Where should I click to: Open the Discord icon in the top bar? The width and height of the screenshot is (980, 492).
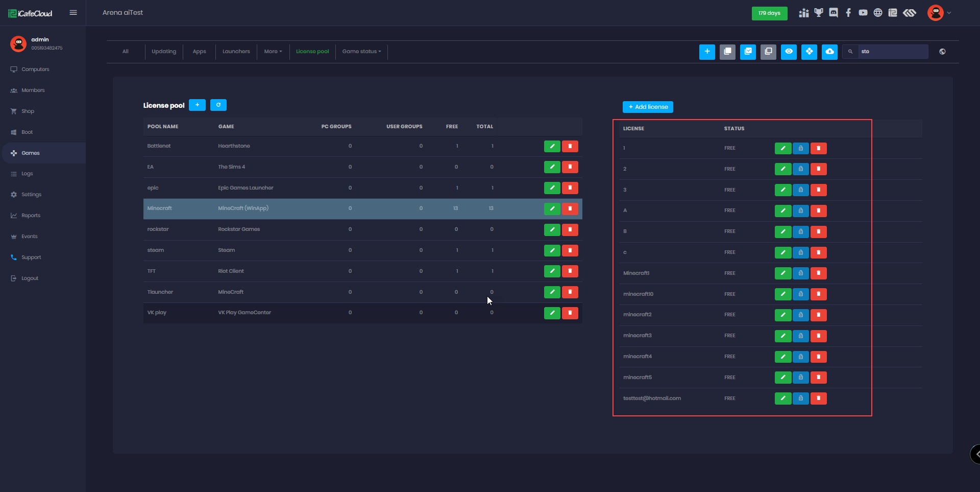pyautogui.click(x=834, y=13)
